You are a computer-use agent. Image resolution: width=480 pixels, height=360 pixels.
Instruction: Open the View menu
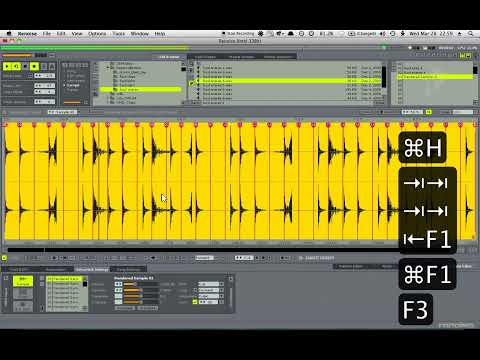click(x=77, y=34)
